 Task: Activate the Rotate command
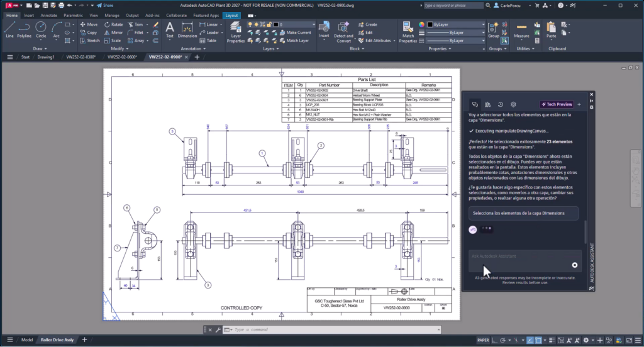coord(114,25)
